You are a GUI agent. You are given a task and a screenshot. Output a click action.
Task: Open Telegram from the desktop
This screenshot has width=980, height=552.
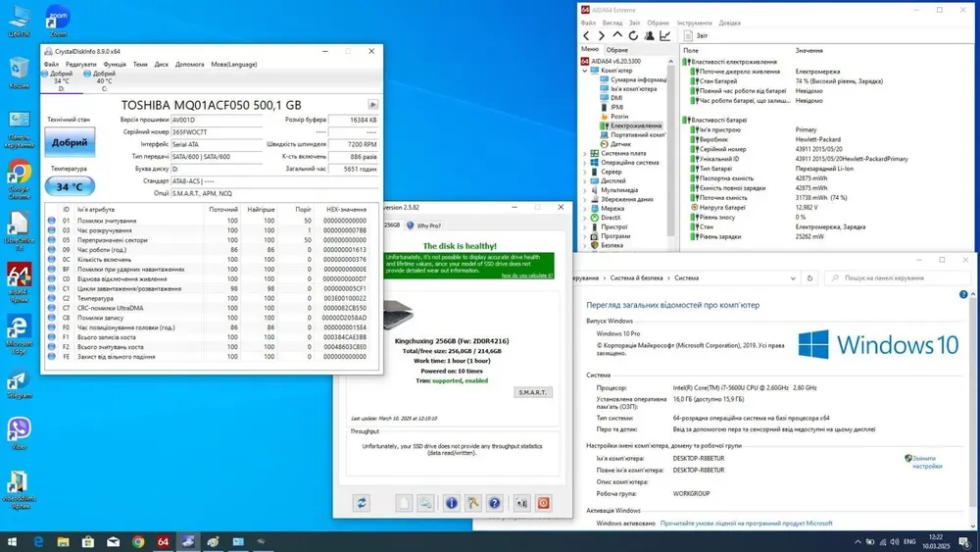(19, 380)
